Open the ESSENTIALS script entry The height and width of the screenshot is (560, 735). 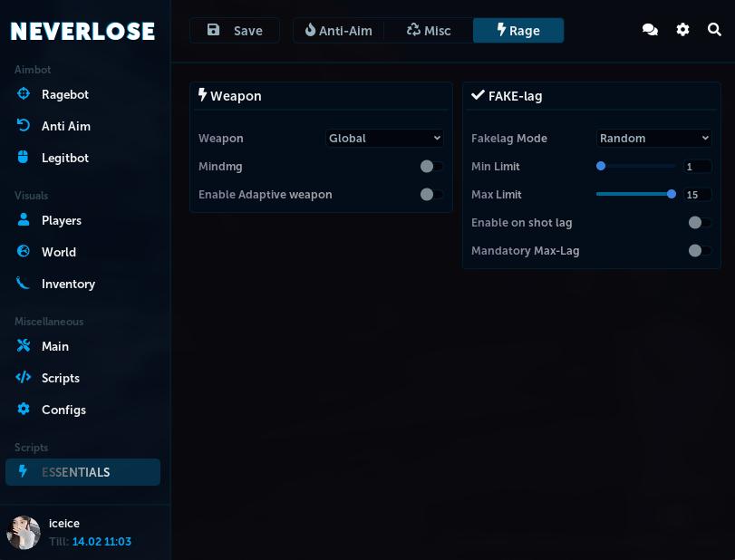coord(82,472)
